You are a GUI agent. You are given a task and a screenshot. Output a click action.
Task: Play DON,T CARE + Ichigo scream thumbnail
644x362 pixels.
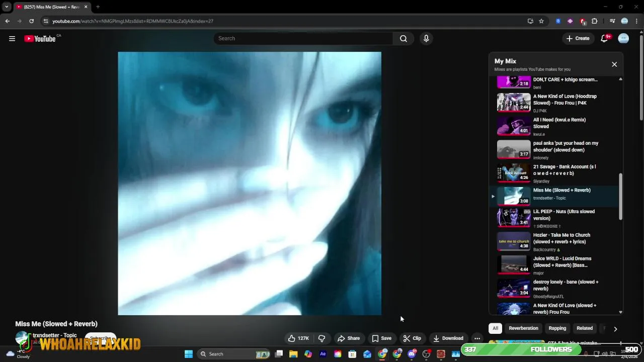pos(514,82)
